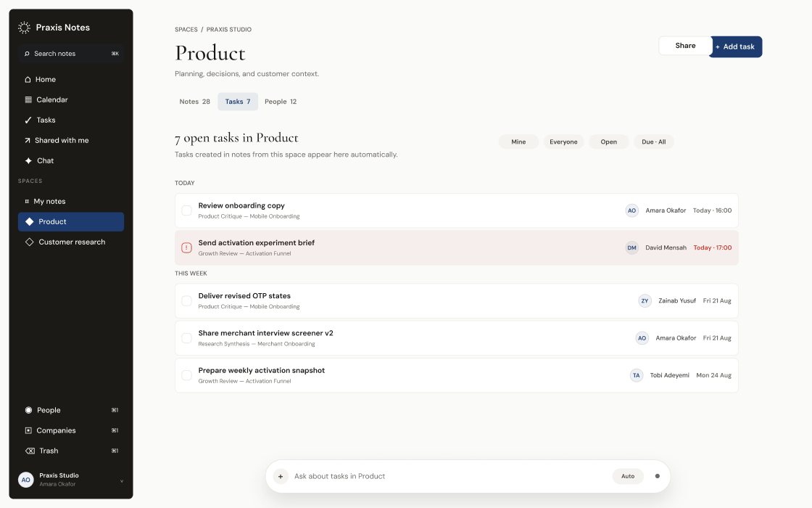Click the Growth Review — Activation Funnel note under activation brief
This screenshot has height=508, width=812.
pyautogui.click(x=244, y=253)
